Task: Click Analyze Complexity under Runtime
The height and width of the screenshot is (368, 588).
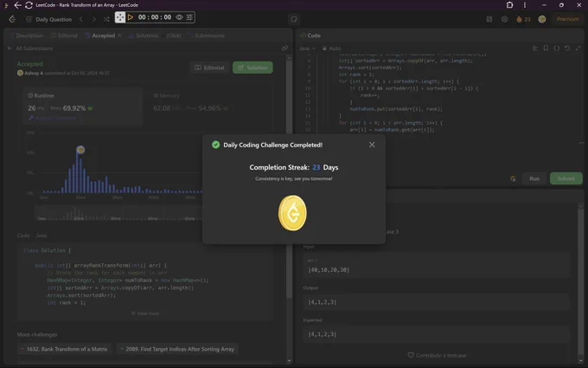Action: tap(52, 118)
